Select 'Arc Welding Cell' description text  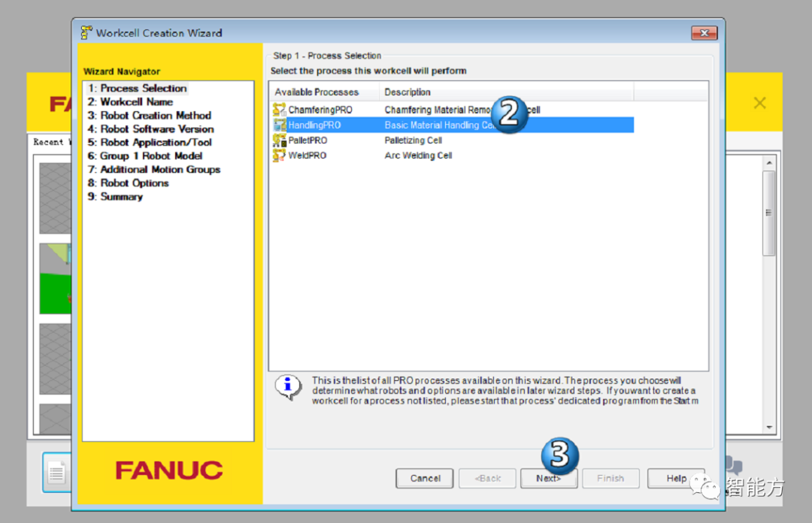pyautogui.click(x=419, y=156)
